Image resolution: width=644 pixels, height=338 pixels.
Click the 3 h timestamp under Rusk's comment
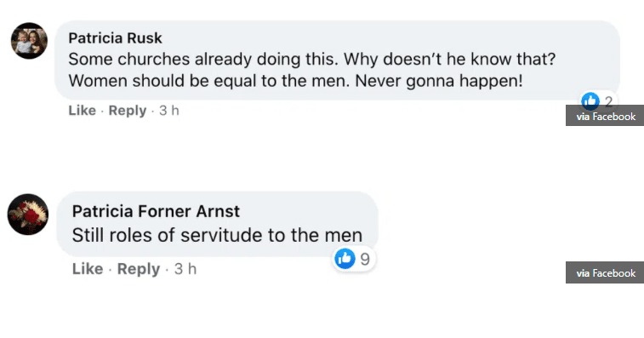pos(169,110)
